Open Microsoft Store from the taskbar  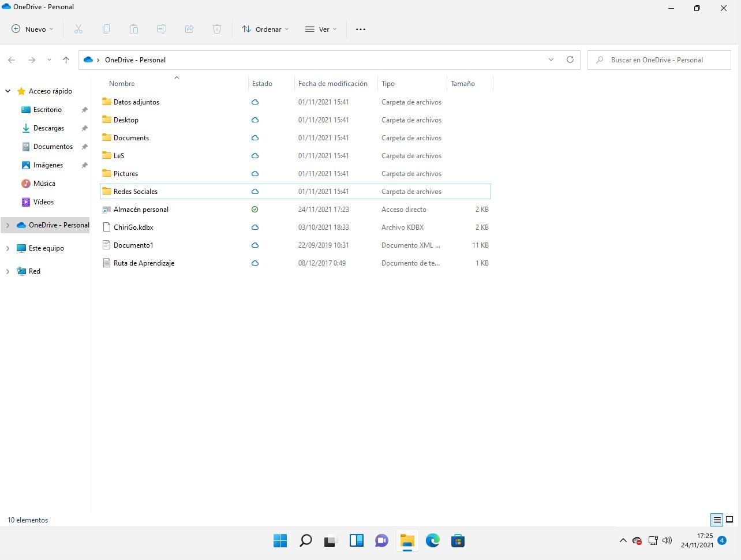coord(458,540)
